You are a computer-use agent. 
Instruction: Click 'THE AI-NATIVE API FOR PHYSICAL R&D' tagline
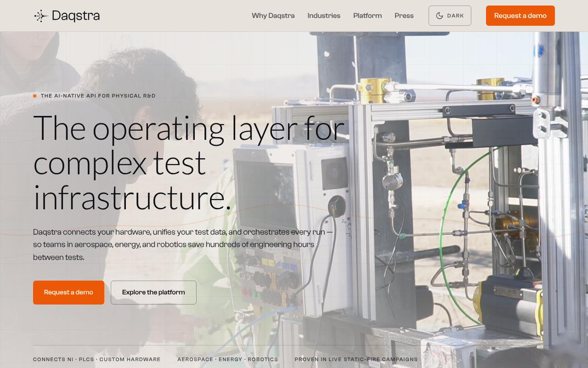pyautogui.click(x=98, y=96)
